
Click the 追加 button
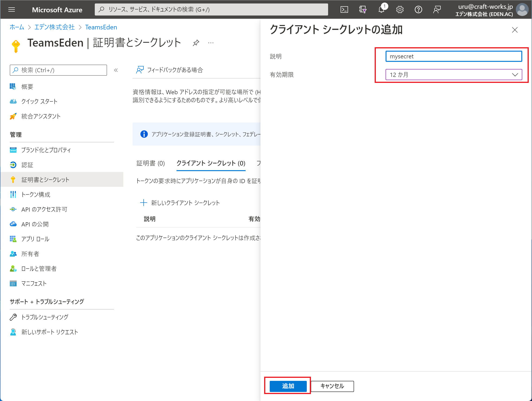pyautogui.click(x=288, y=386)
